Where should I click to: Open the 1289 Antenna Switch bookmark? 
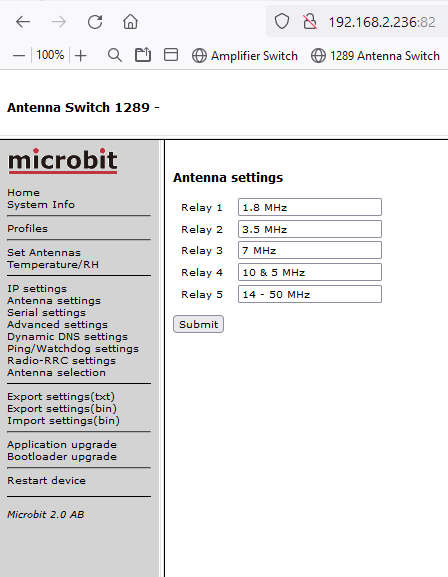pyautogui.click(x=375, y=56)
